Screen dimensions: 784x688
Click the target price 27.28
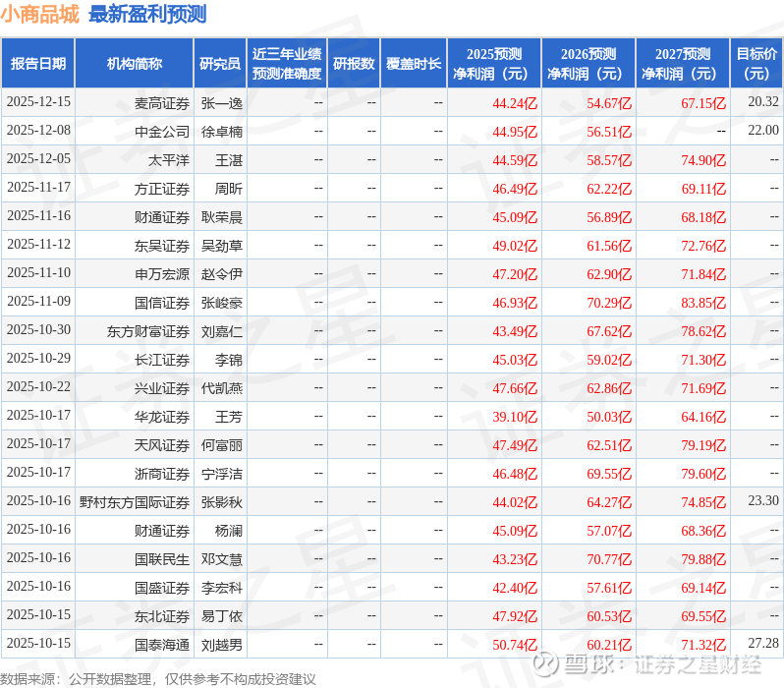763,644
